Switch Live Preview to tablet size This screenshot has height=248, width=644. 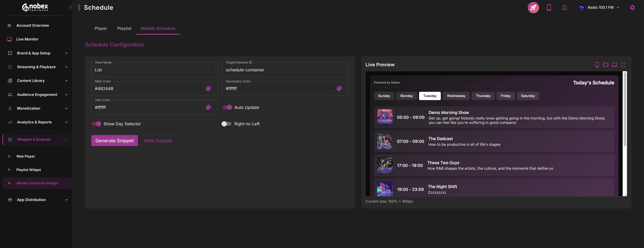[x=605, y=65]
